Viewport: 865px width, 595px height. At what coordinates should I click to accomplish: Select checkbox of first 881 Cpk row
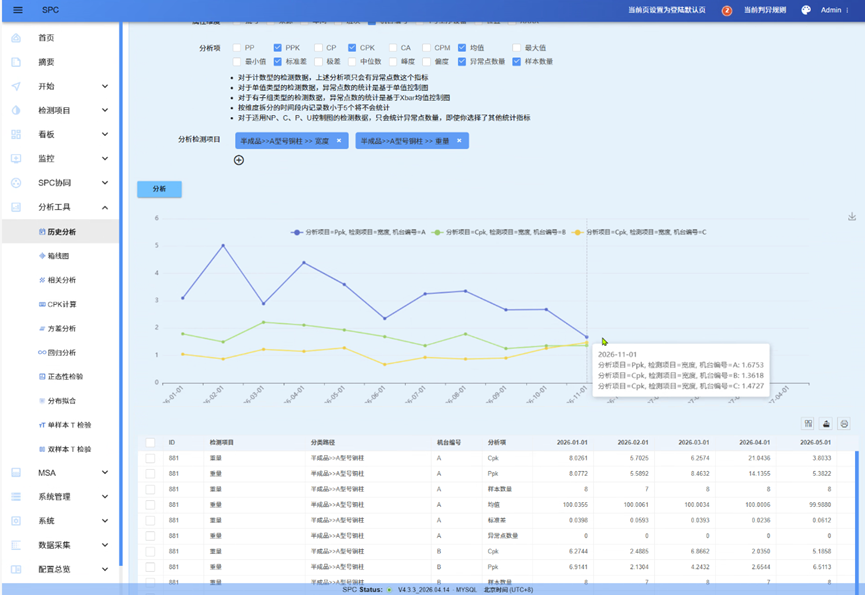click(150, 458)
